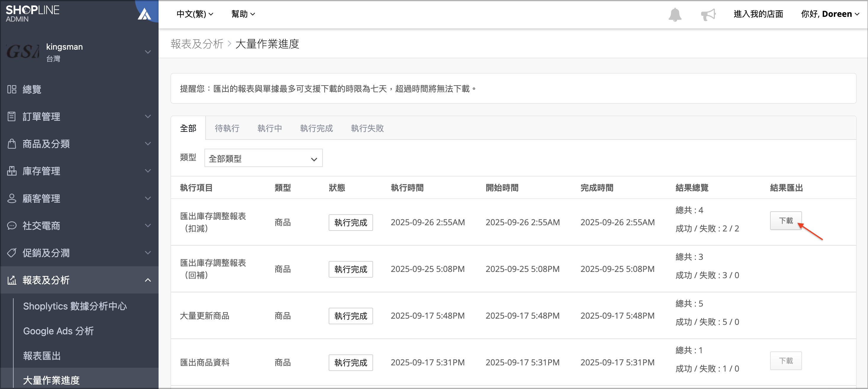The image size is (868, 389).
Task: Expand the 庫存管理 menu chevron
Action: point(148,171)
